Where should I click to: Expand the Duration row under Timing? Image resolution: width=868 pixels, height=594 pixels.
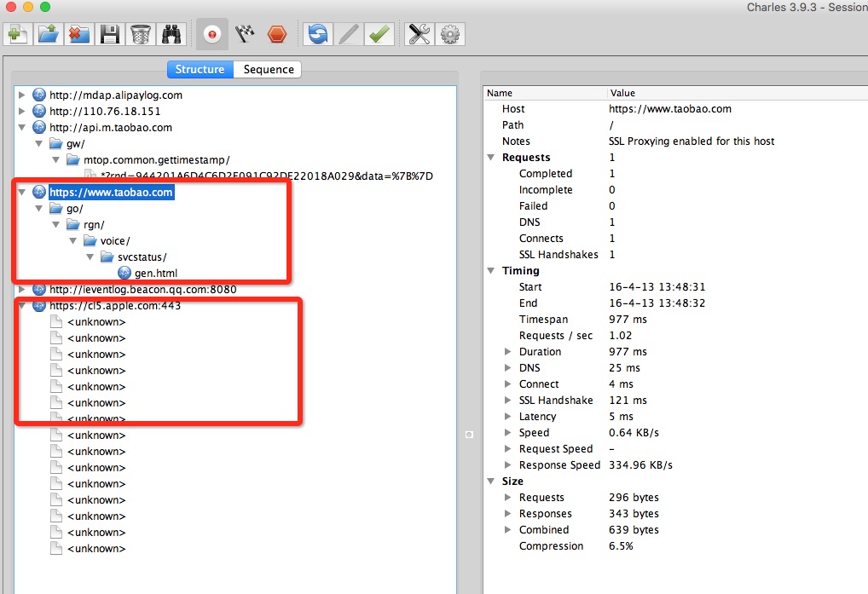pyautogui.click(x=508, y=352)
